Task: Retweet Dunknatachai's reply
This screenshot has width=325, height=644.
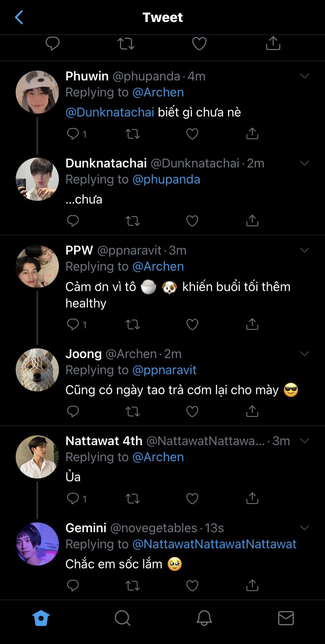Action: 132,221
